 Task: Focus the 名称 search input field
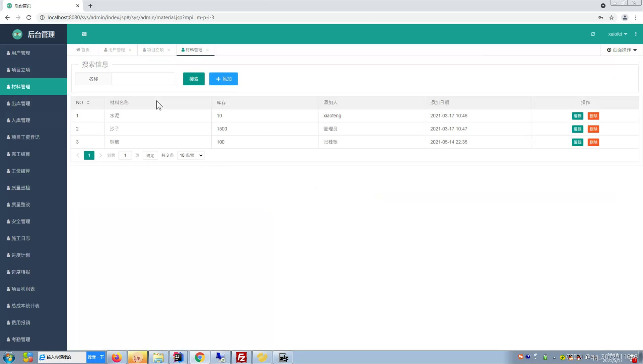pos(143,79)
